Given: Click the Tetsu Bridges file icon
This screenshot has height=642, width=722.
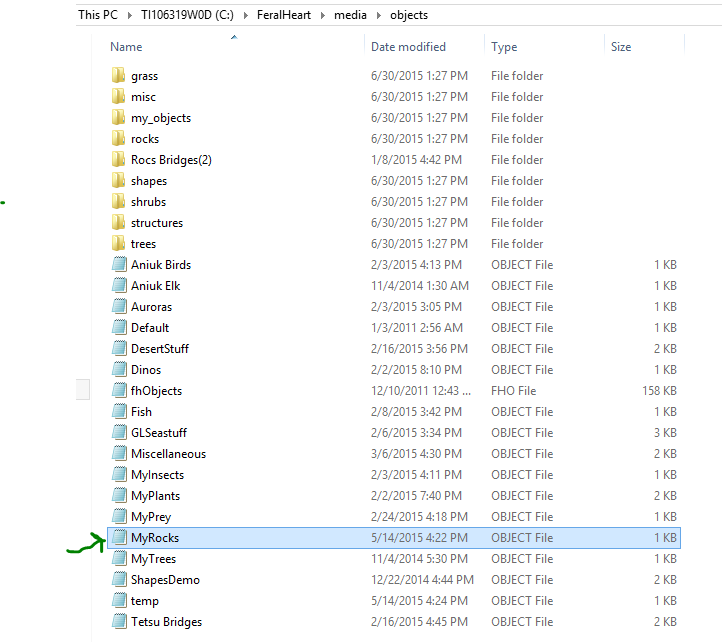Looking at the screenshot, I should 119,621.
